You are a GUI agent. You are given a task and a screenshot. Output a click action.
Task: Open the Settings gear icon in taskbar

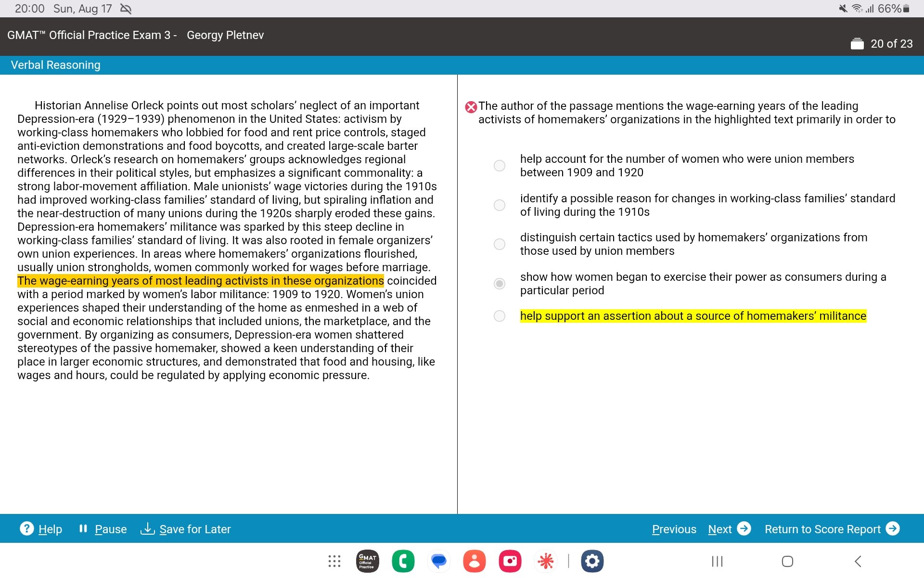point(592,561)
